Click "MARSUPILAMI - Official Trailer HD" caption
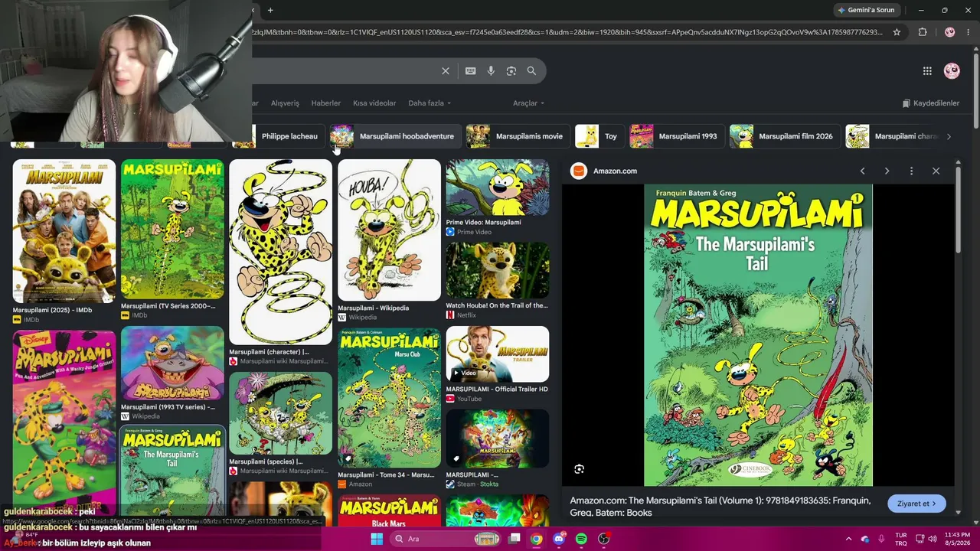 (497, 389)
